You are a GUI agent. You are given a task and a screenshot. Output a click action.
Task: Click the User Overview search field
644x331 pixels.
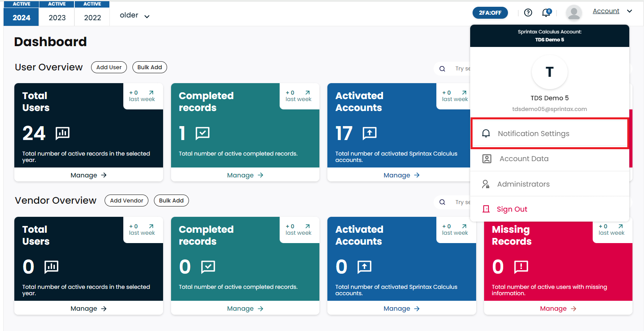(x=452, y=69)
